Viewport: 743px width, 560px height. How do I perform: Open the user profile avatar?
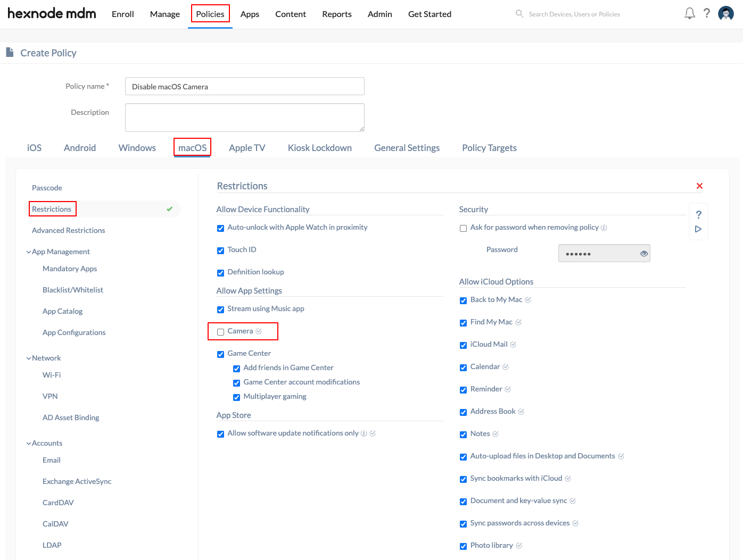(x=726, y=13)
